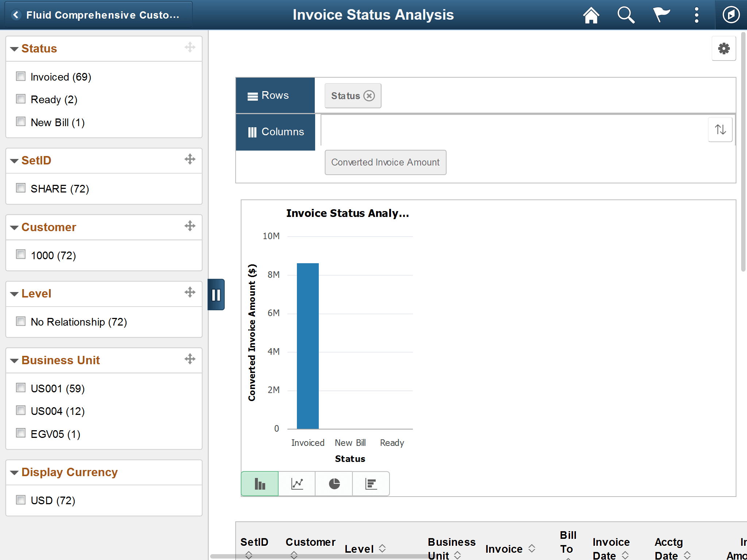Click the sort arrows icon beside Columns

click(720, 129)
